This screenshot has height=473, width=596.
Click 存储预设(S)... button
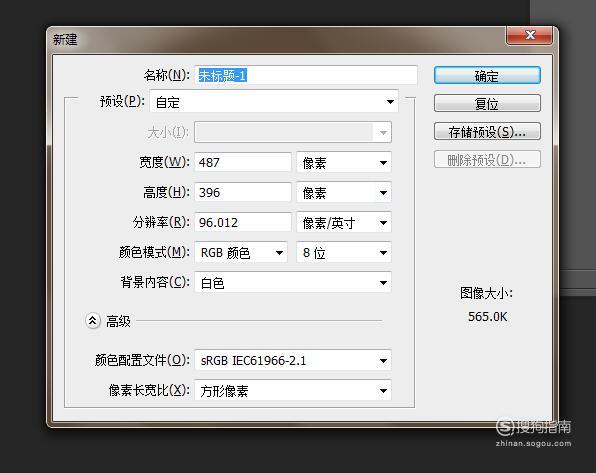(487, 132)
